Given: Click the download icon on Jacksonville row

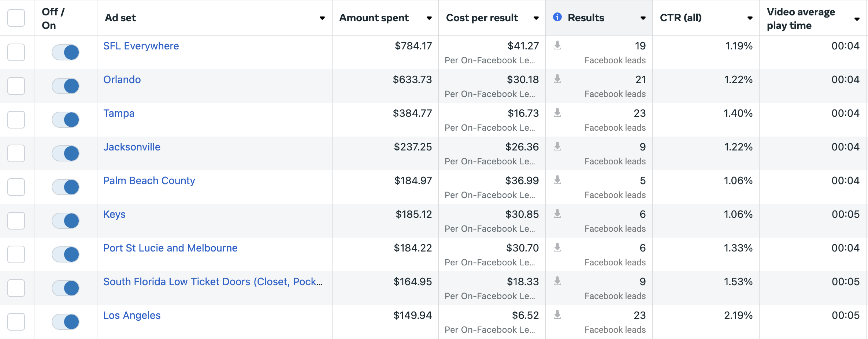Looking at the screenshot, I should pos(558,147).
